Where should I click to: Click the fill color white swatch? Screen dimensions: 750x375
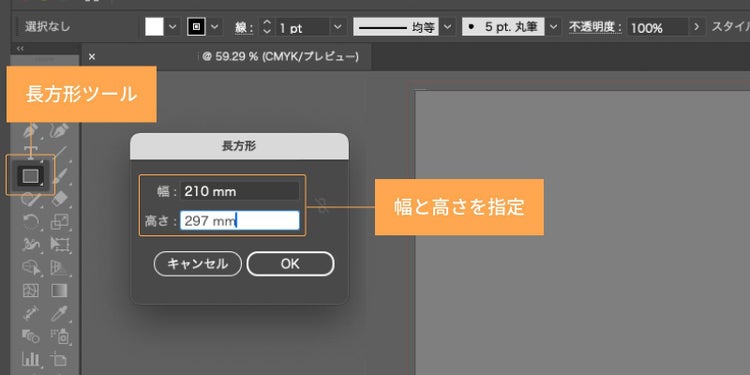click(x=154, y=27)
